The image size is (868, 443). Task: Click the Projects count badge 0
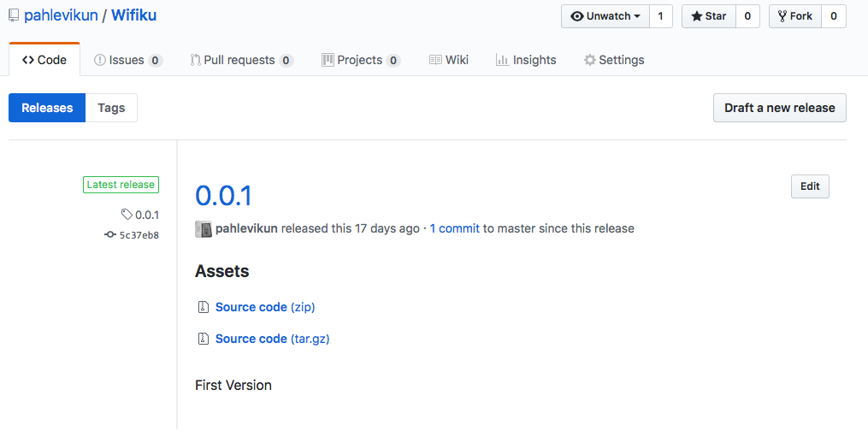[x=393, y=61]
